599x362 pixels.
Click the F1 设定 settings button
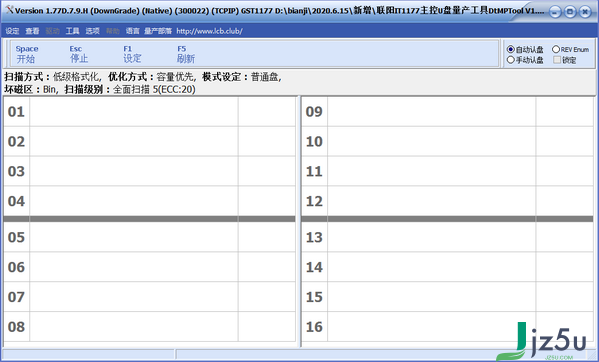(132, 54)
